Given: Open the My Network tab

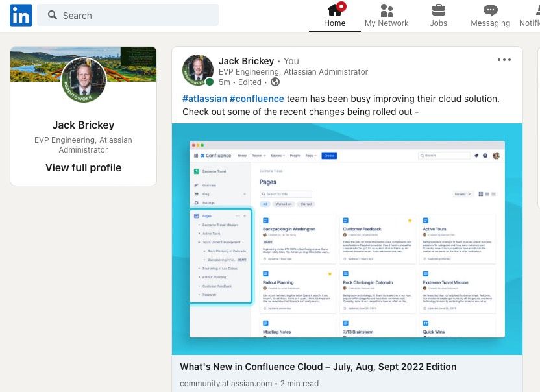Looking at the screenshot, I should (x=386, y=16).
